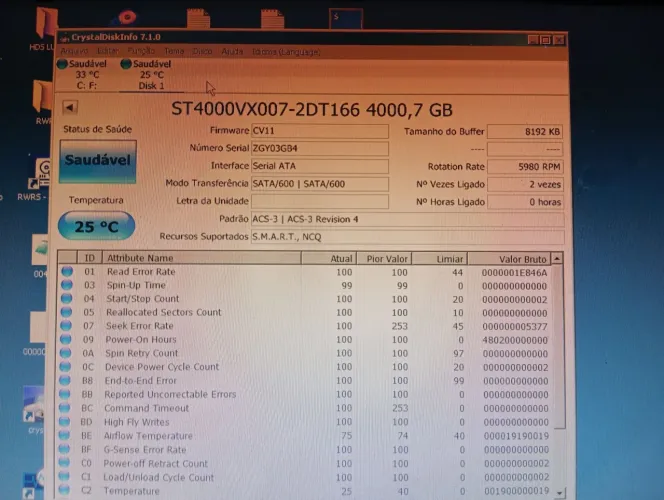Click status icon of Reallocated Sectors Count
This screenshot has width=664, height=500.
[x=66, y=312]
